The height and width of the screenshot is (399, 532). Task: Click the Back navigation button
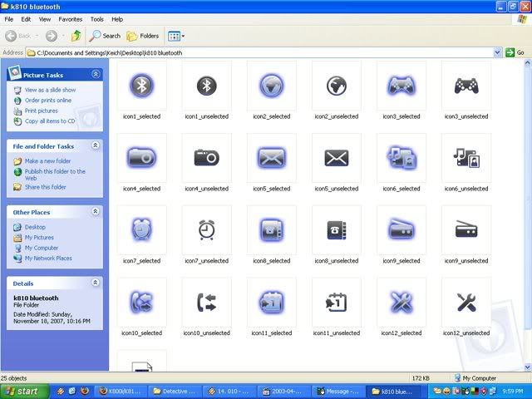(x=18, y=36)
